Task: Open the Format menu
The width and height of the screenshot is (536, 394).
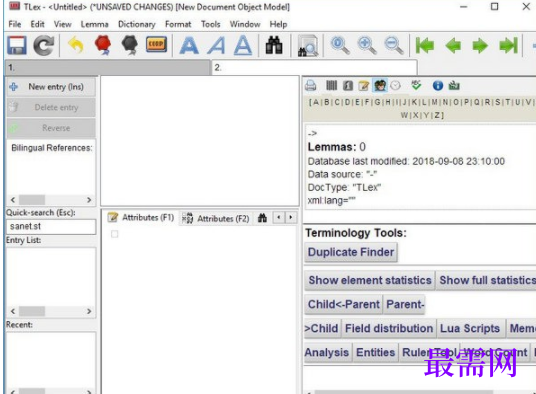Action: (178, 24)
